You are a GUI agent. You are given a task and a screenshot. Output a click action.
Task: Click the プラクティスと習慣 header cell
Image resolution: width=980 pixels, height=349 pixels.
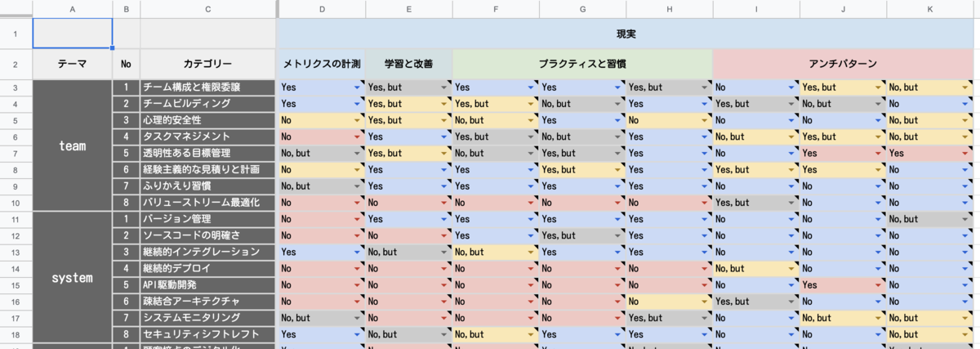[x=582, y=64]
